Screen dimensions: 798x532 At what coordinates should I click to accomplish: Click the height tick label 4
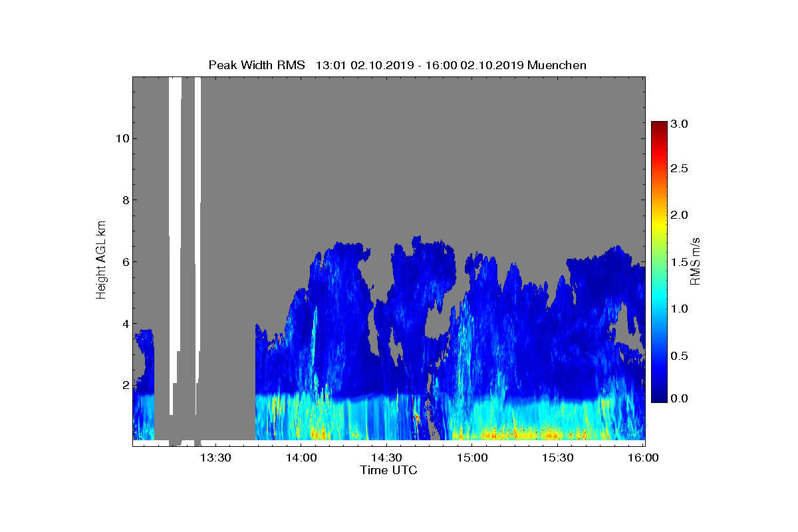pyautogui.click(x=124, y=324)
